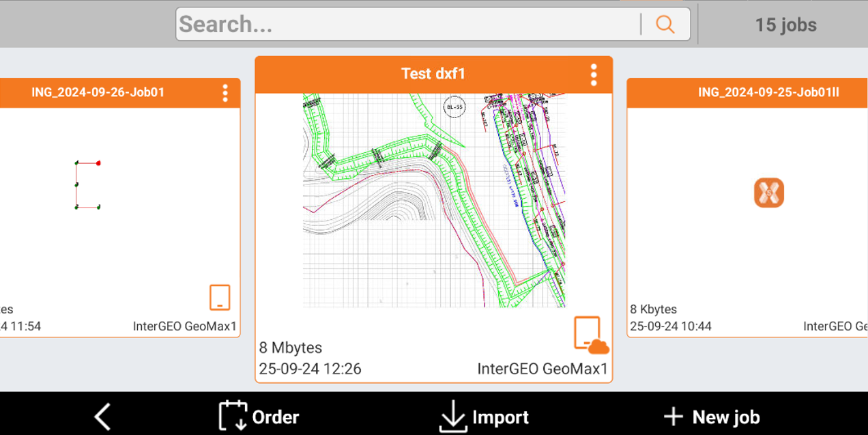
Task: Open the ING_2024-09-26-Job01 three-dot menu
Action: 225,93
